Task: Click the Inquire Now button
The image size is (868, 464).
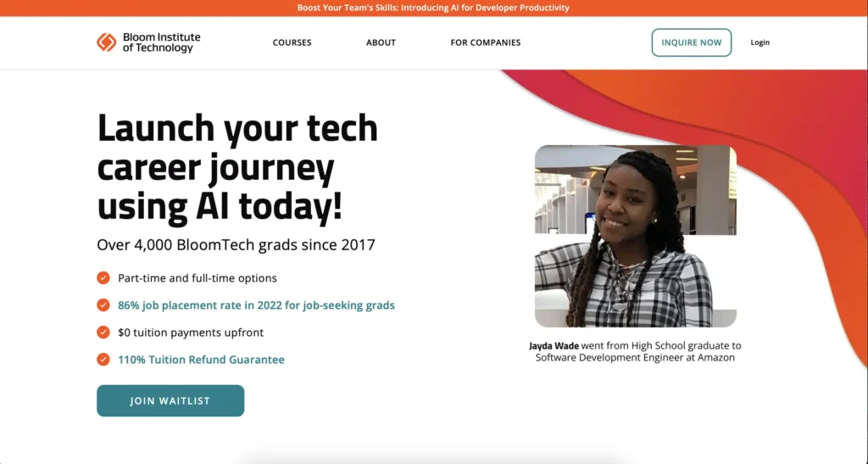Action: [692, 42]
